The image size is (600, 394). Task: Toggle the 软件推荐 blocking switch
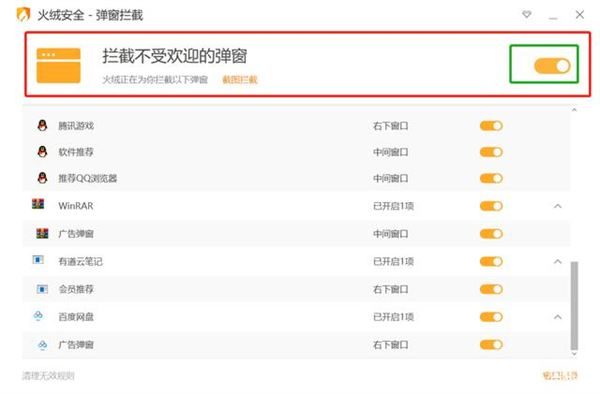[491, 152]
